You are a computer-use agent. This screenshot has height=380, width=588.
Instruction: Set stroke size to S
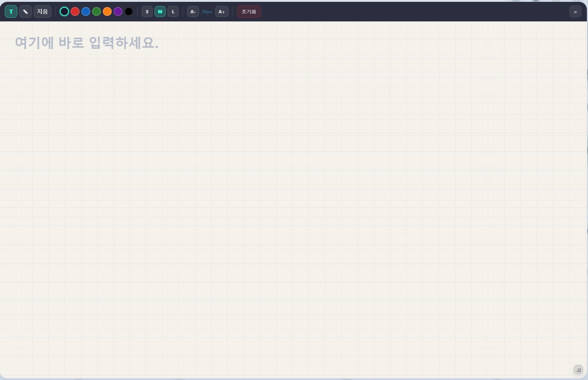coord(147,12)
